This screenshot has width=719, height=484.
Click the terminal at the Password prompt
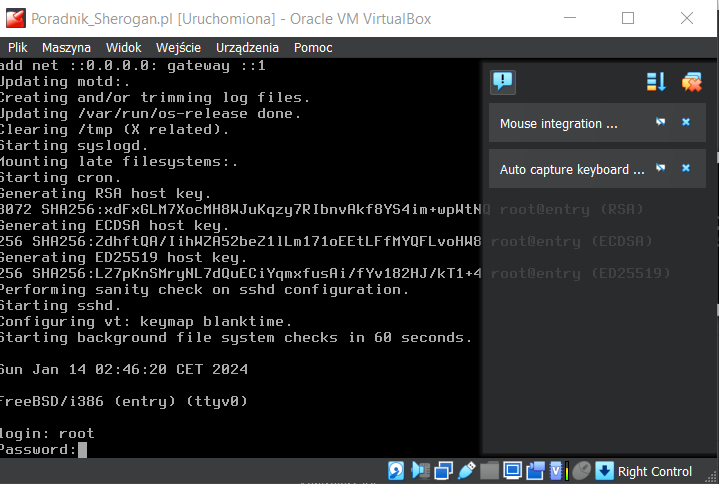84,450
